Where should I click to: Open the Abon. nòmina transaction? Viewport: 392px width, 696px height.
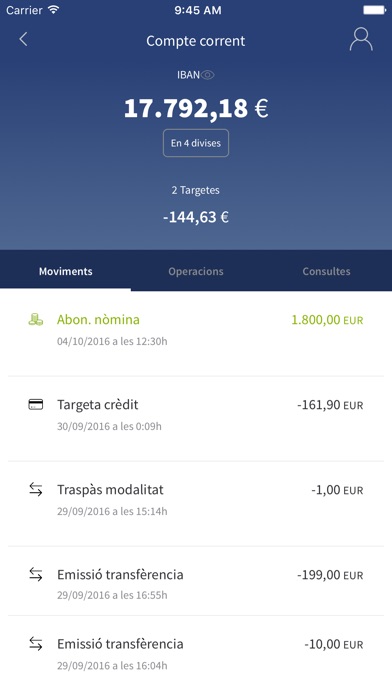[x=196, y=333]
